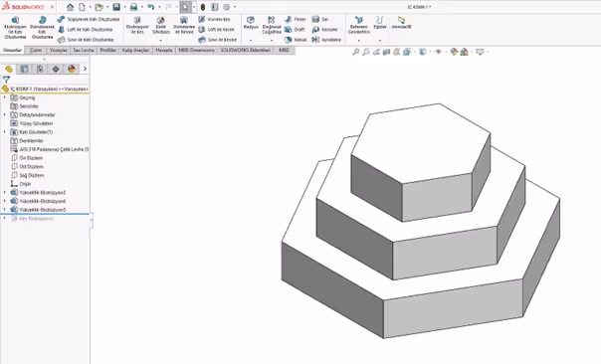Screen dimensions: 601x364
Task: Show more panel tabs with the chevron
Action: tap(86, 69)
